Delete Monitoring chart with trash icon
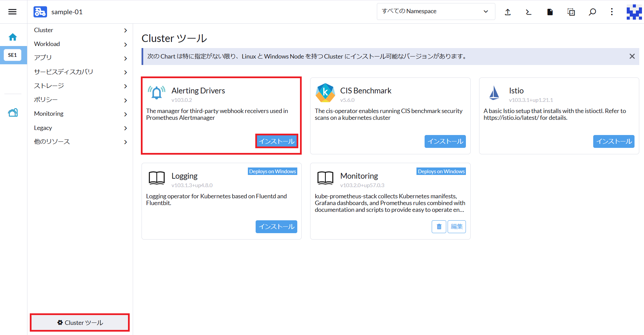Image resolution: width=644 pixels, height=335 pixels. [x=439, y=227]
